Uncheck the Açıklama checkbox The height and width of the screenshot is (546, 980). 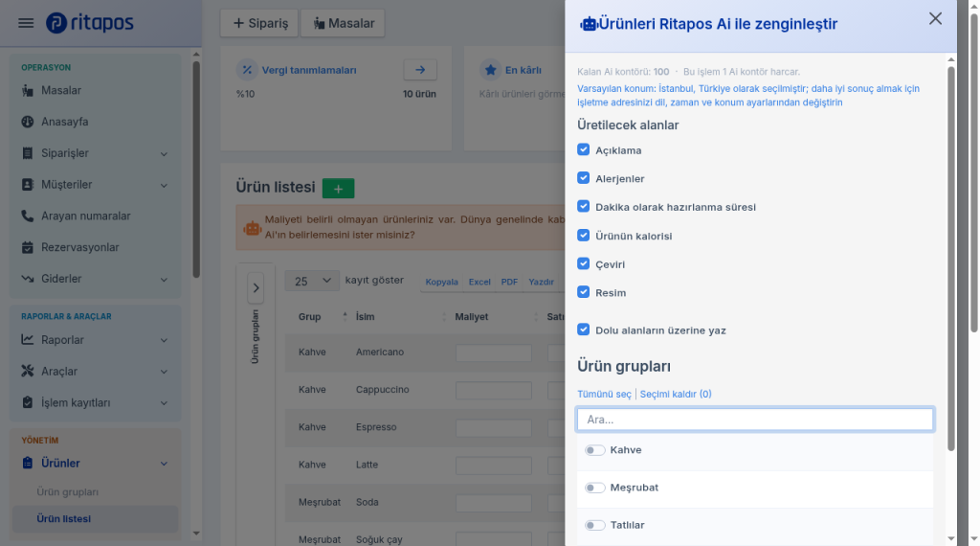(x=583, y=149)
